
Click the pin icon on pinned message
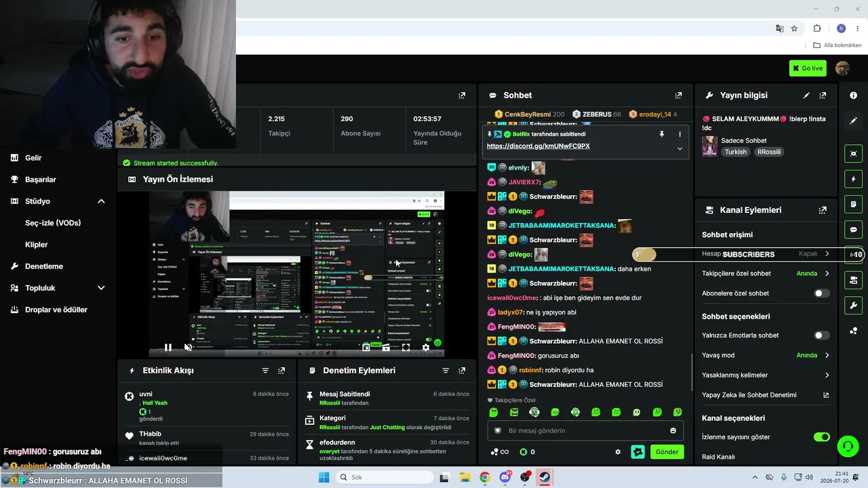coord(662,134)
